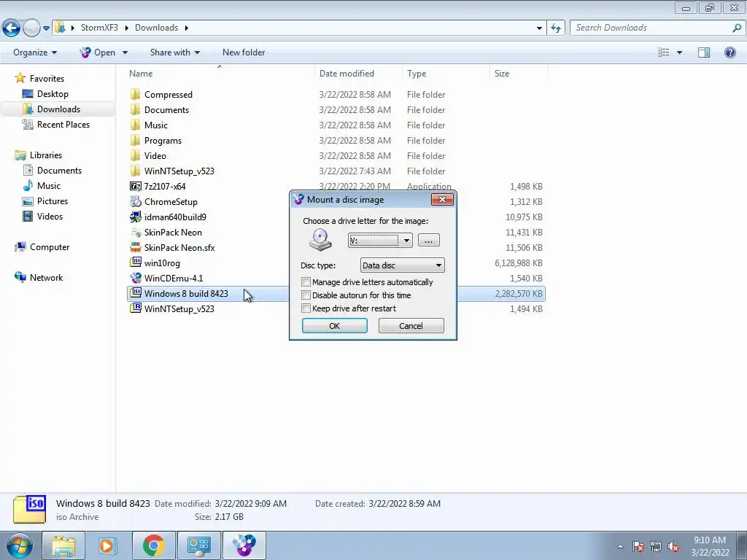
Task: Launch Windows Media Player from taskbar
Action: coord(108,545)
